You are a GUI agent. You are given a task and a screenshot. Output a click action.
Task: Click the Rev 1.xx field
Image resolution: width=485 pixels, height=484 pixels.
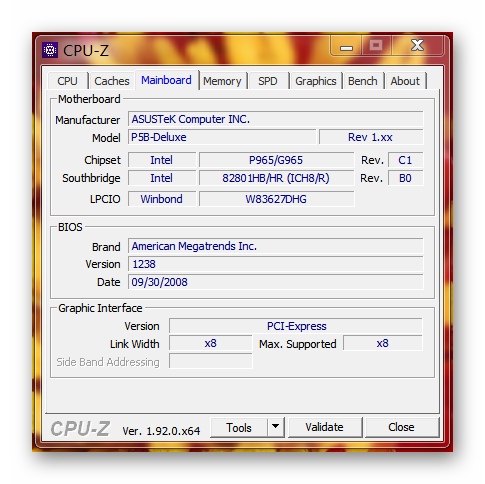click(x=371, y=137)
